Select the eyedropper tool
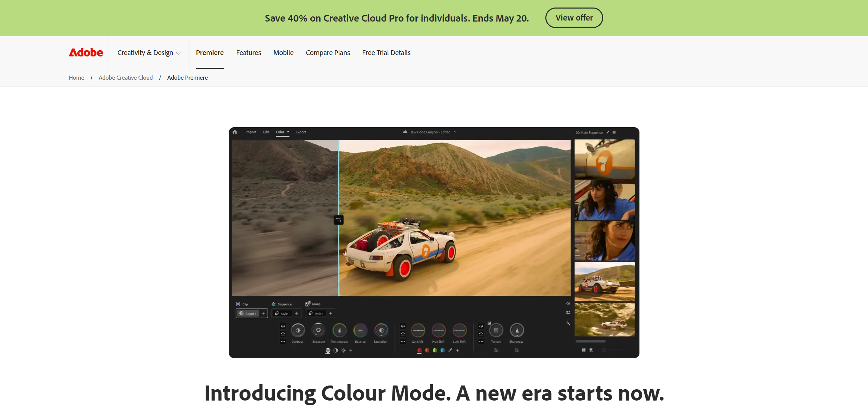 [x=450, y=350]
